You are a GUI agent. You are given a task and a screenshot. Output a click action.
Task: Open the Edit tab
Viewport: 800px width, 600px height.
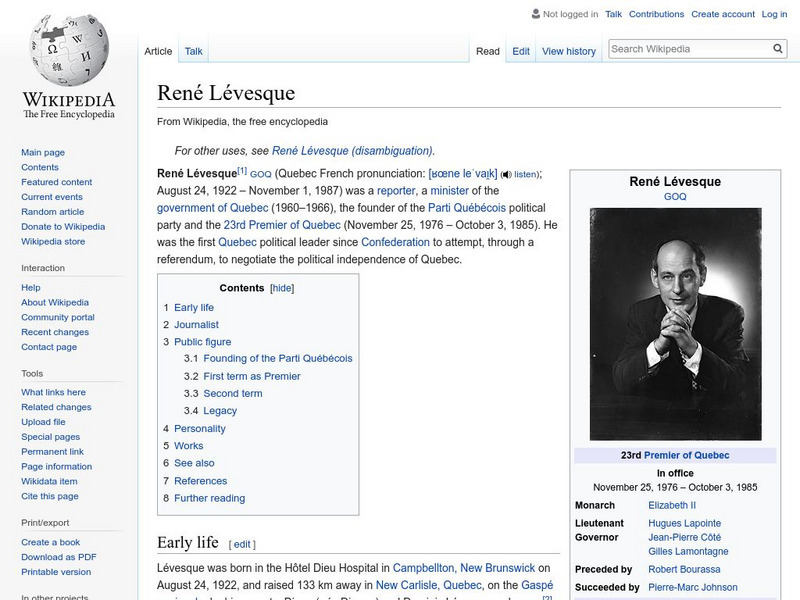pos(520,51)
